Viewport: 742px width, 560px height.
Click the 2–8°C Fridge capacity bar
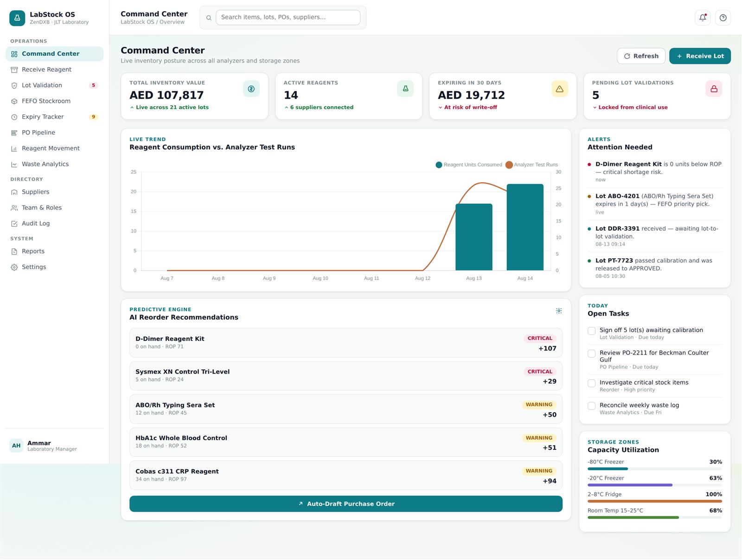point(655,501)
